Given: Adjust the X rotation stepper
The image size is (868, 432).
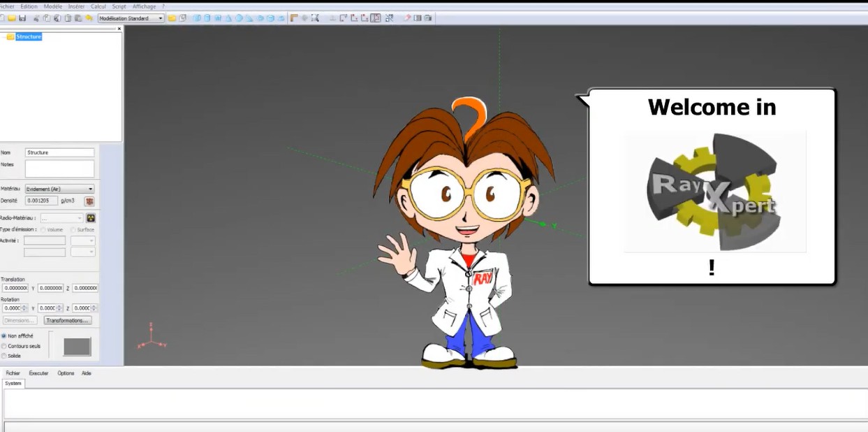Looking at the screenshot, I should click(x=24, y=308).
